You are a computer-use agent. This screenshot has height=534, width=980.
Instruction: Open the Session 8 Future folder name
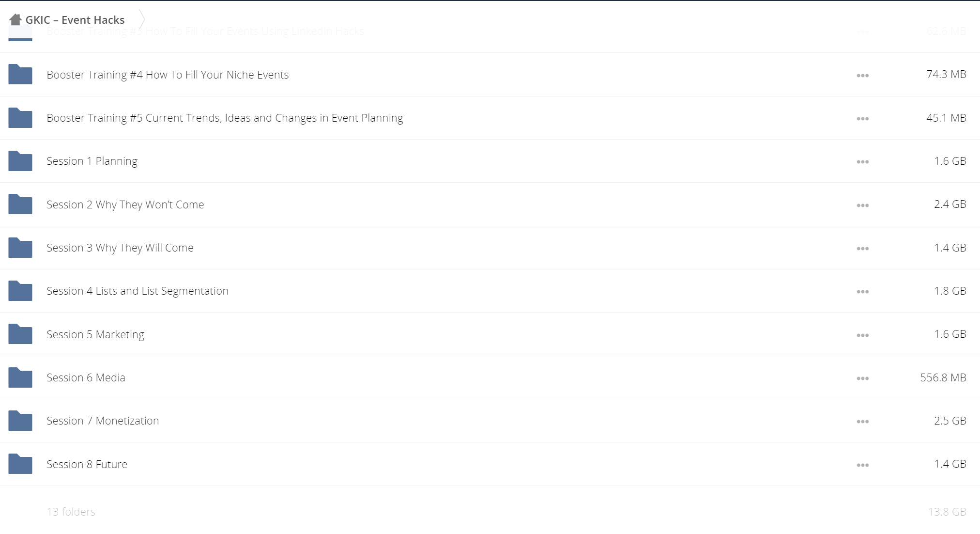pyautogui.click(x=87, y=464)
